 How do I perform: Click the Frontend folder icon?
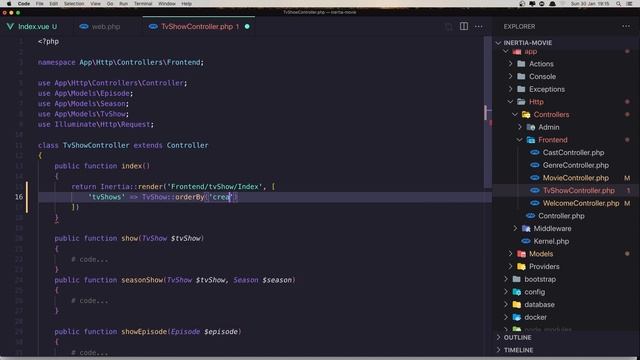530,140
